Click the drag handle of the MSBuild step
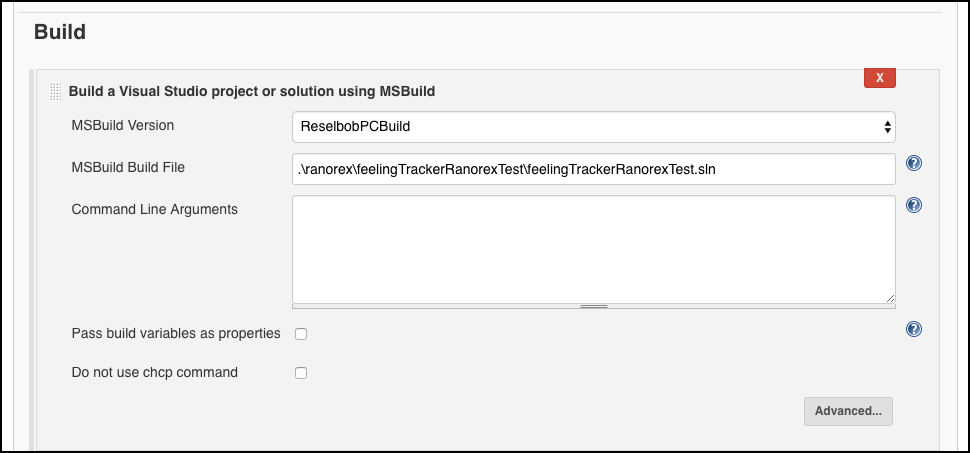 tap(55, 92)
